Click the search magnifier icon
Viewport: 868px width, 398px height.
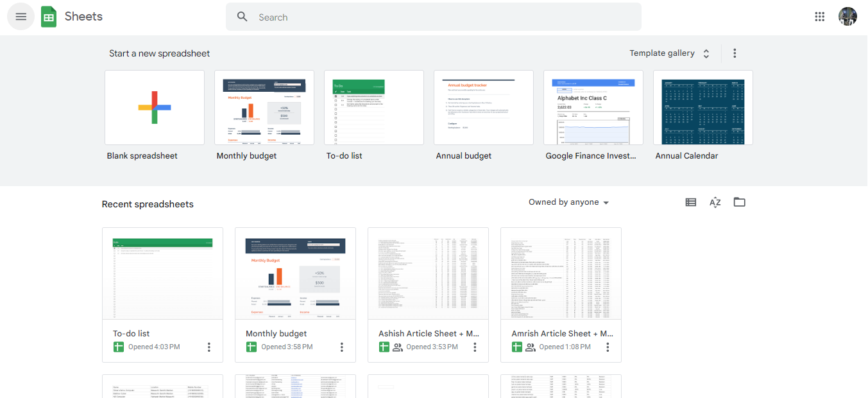tap(243, 17)
